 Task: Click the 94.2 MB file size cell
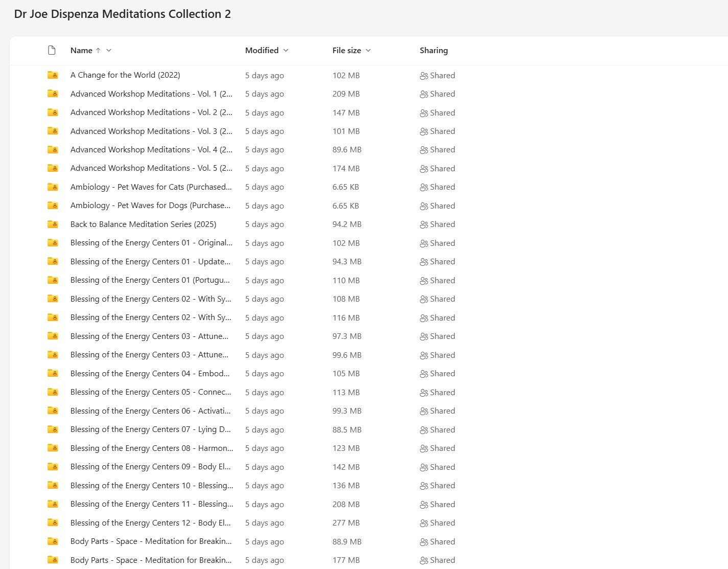pos(347,224)
